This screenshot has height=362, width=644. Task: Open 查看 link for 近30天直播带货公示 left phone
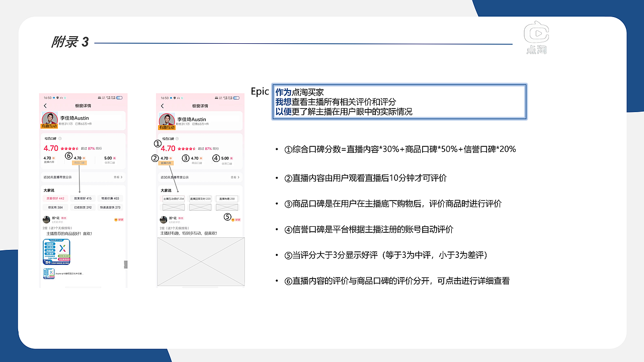click(118, 177)
